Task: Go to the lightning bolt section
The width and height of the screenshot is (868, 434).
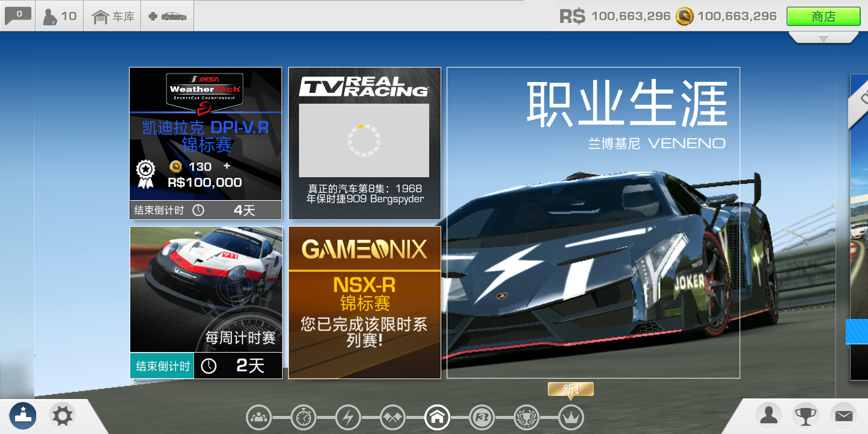Action: coord(348,417)
